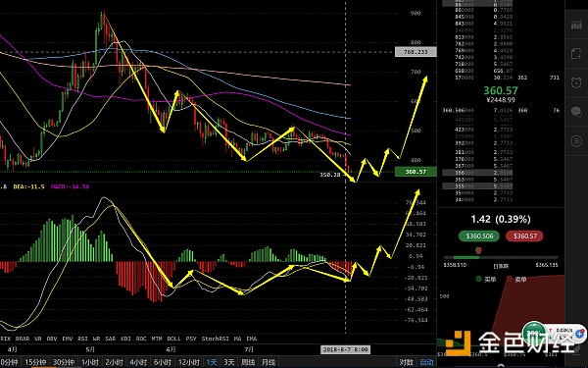The height and width of the screenshot is (368, 588).
Task: Enable 自动 auto scale
Action: (x=426, y=362)
